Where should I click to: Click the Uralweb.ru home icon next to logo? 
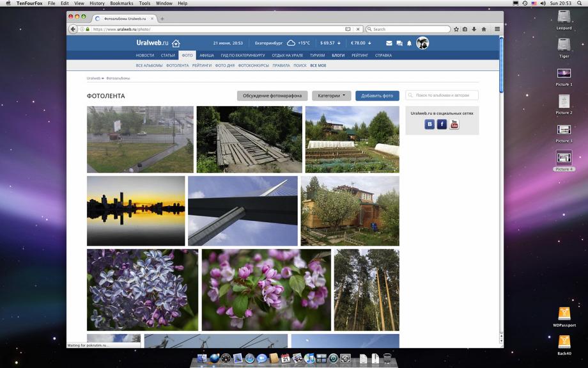click(176, 43)
